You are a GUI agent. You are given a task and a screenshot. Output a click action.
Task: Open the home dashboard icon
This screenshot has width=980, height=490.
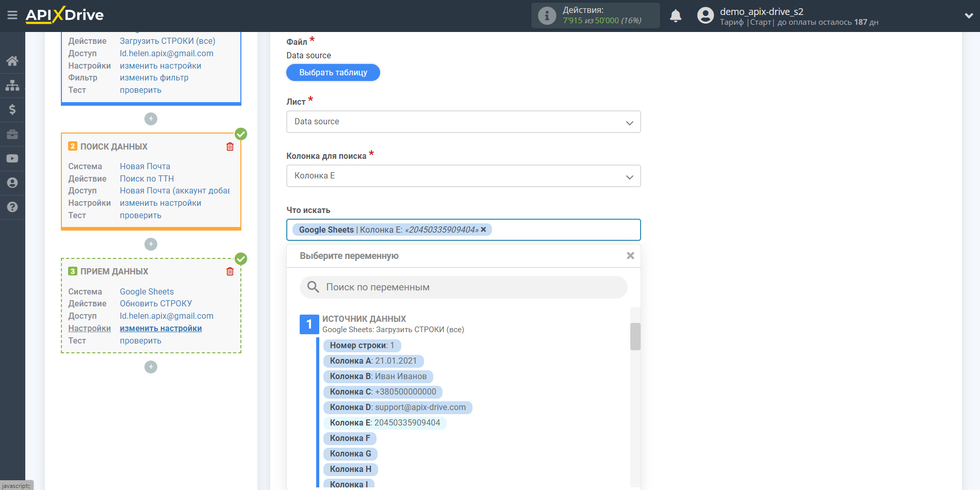point(12,61)
